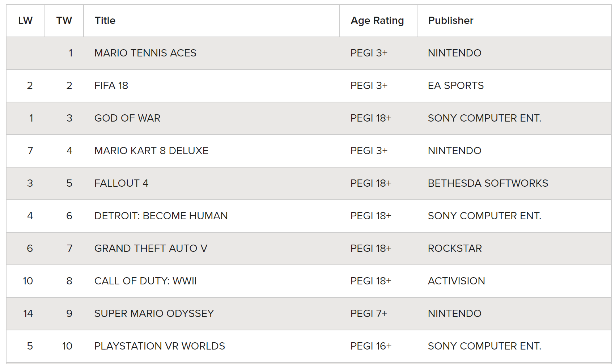Click the TW column header
Screen dimensions: 615x364
click(64, 21)
